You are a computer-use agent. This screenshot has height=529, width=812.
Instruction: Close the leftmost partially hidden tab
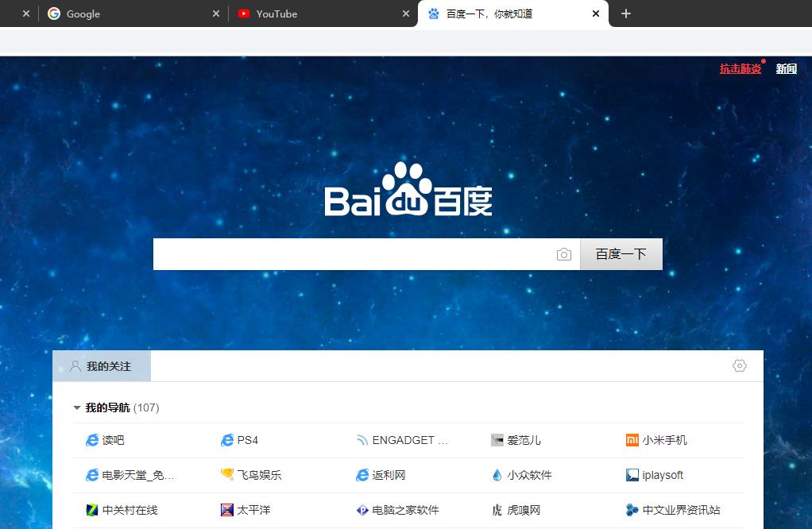[x=26, y=14]
